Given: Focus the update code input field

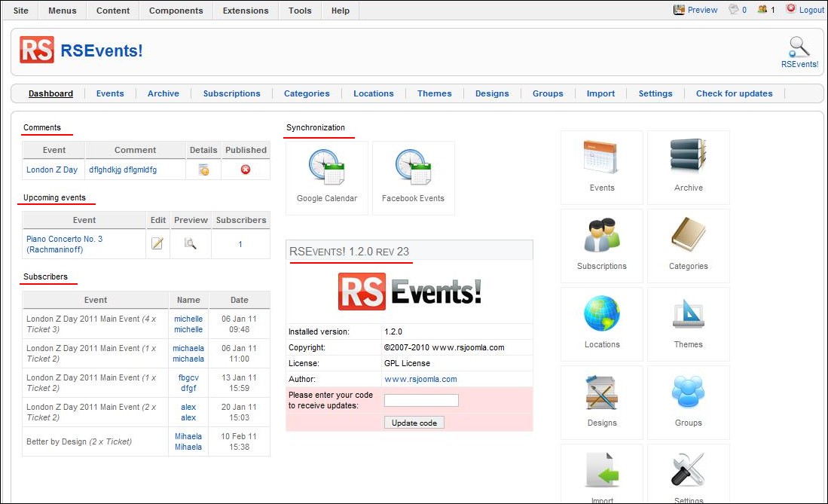Looking at the screenshot, I should coord(421,401).
